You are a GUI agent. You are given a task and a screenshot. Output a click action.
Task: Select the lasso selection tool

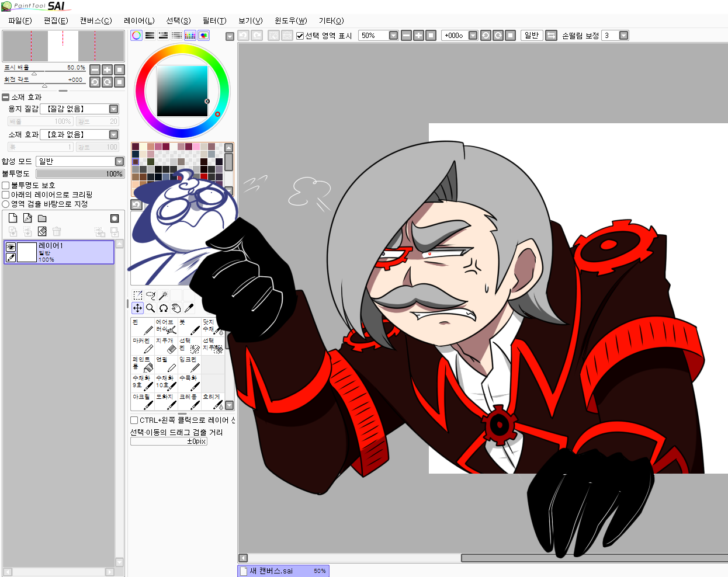[x=151, y=295]
